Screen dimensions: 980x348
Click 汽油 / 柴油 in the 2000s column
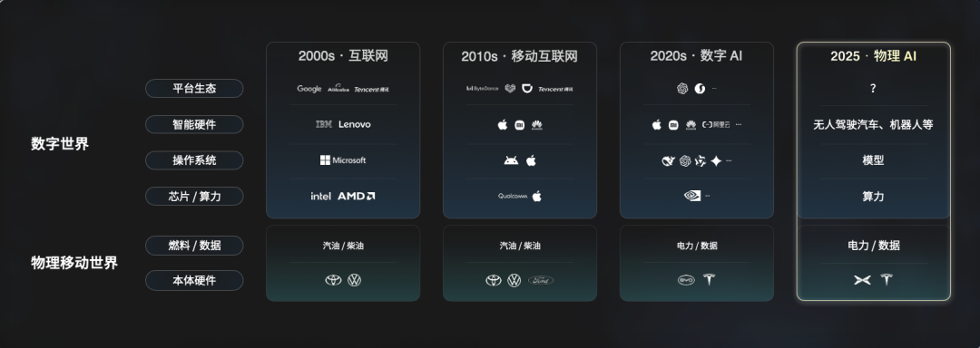[343, 246]
